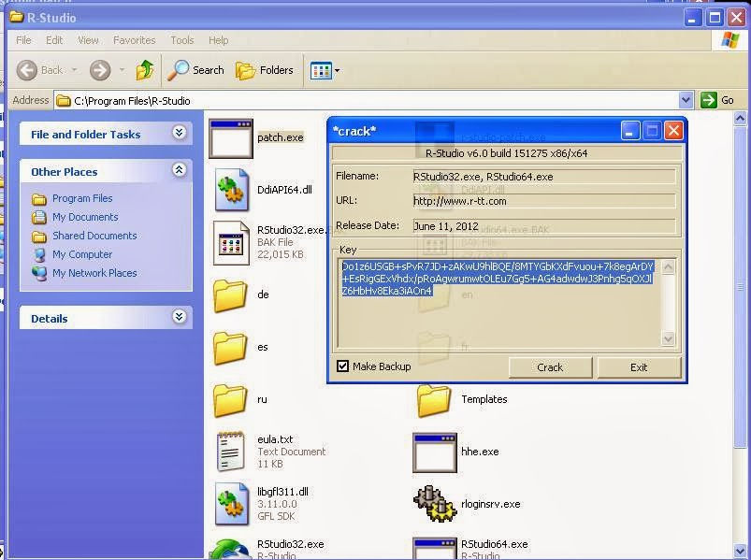751x560 pixels.
Task: Open My Network Places link
Action: coord(94,273)
